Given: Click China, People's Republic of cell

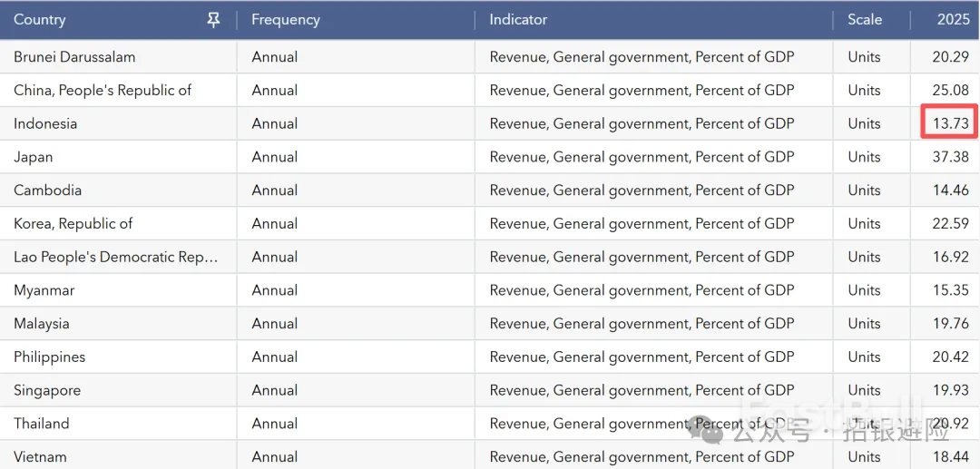Looking at the screenshot, I should tap(103, 91).
